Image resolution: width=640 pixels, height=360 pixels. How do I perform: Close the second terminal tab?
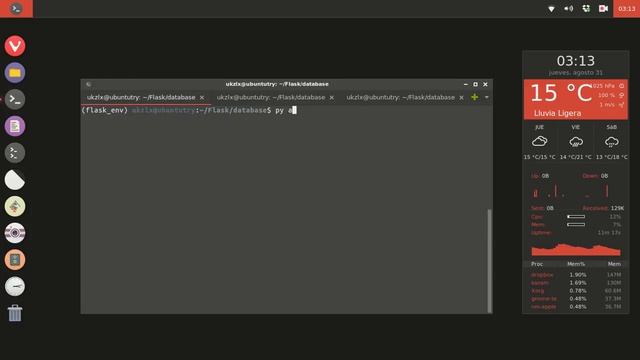(x=331, y=98)
